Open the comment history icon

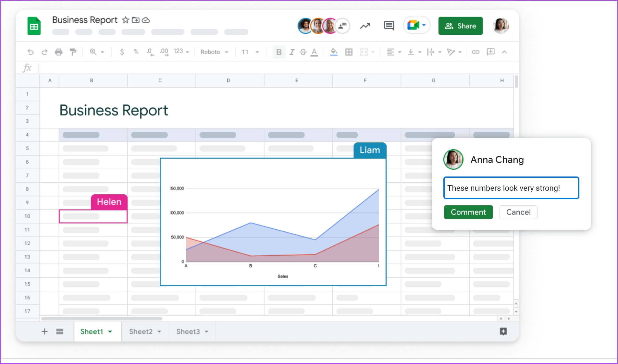pos(389,26)
